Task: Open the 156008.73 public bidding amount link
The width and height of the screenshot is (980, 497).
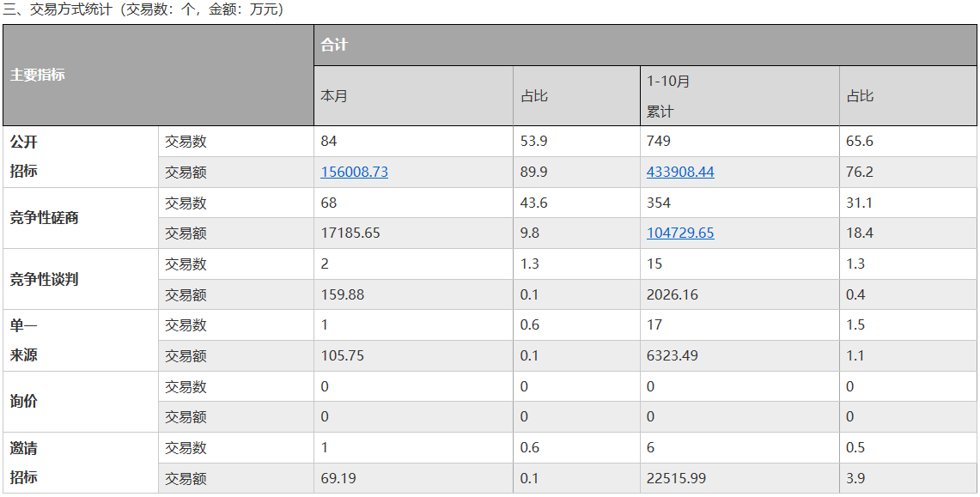Action: (x=355, y=172)
